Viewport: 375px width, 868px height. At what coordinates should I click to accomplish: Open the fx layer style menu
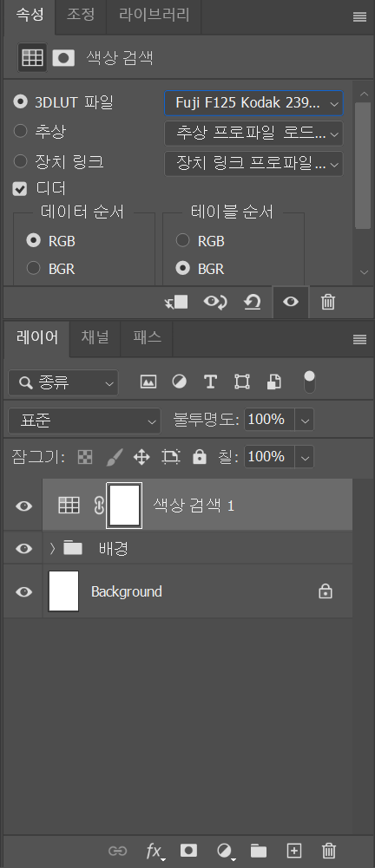point(155,852)
